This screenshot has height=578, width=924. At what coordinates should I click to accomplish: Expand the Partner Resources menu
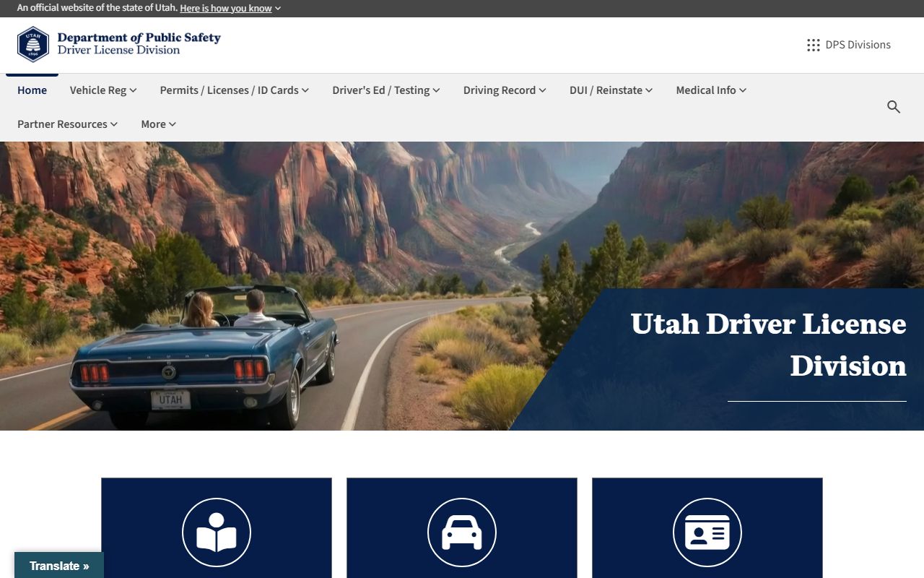(67, 124)
